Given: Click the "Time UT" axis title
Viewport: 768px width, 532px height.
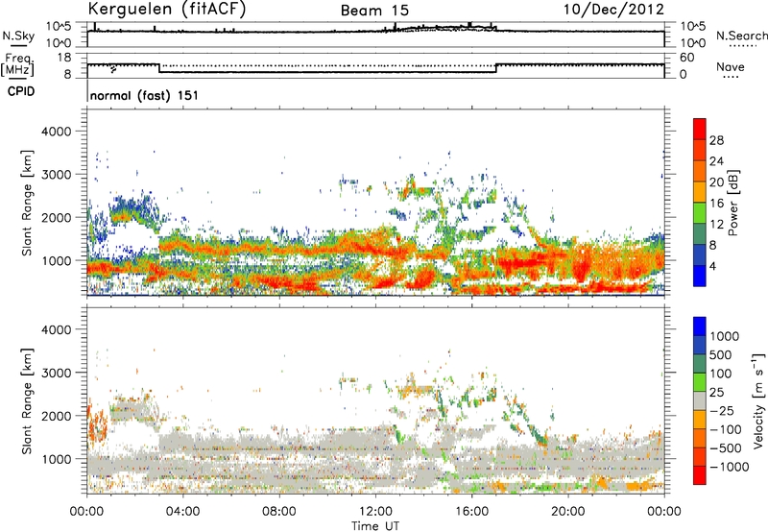Looking at the screenshot, I should tap(375, 526).
